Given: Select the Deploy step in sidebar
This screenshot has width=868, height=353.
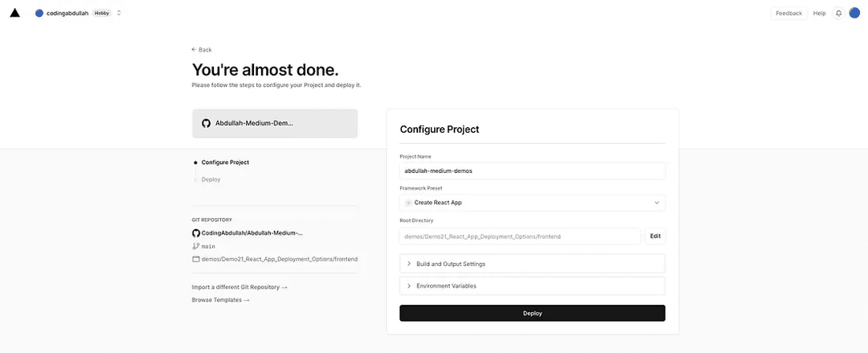Looking at the screenshot, I should pyautogui.click(x=211, y=179).
